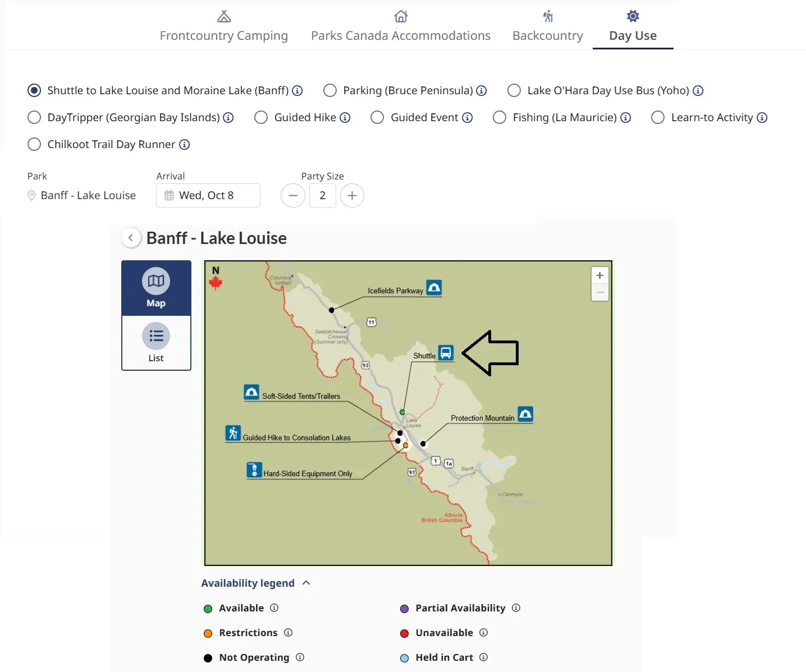Switch to Map view
This screenshot has height=672, width=806.
[156, 288]
